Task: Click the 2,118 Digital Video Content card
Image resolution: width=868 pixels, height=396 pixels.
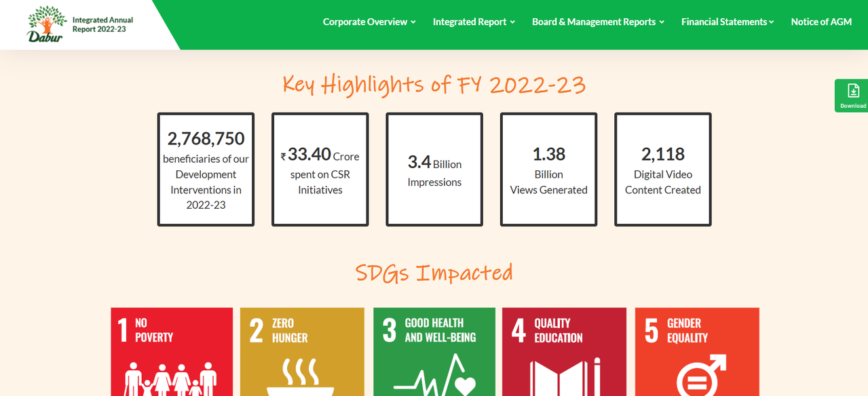Action: point(663,170)
